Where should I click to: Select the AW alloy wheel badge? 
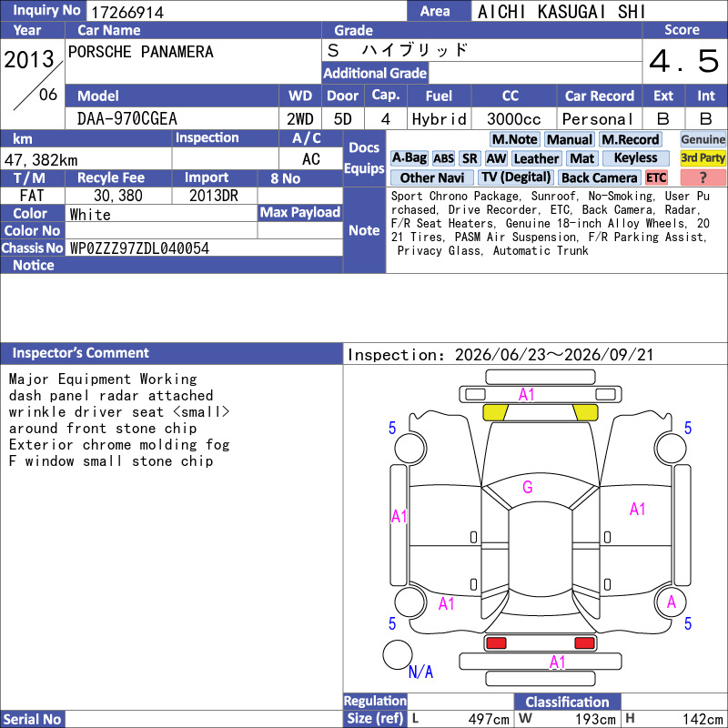click(x=496, y=158)
